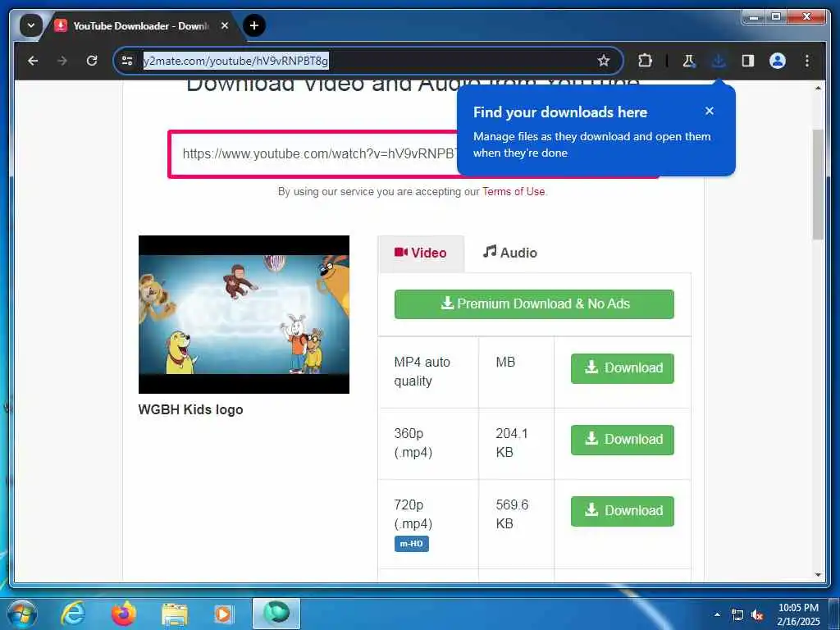Open site information icon in address bar
Screen dimensions: 840x630
coord(127,61)
